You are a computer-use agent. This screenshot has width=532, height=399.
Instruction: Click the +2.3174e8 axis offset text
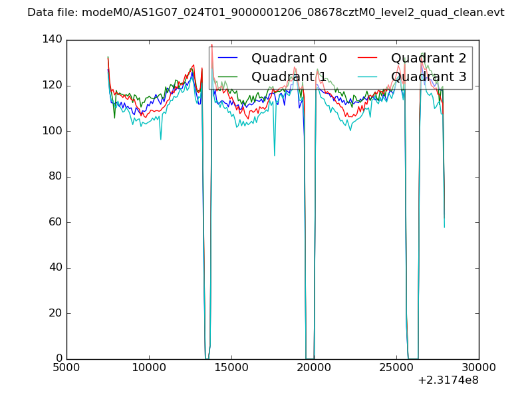click(x=448, y=380)
